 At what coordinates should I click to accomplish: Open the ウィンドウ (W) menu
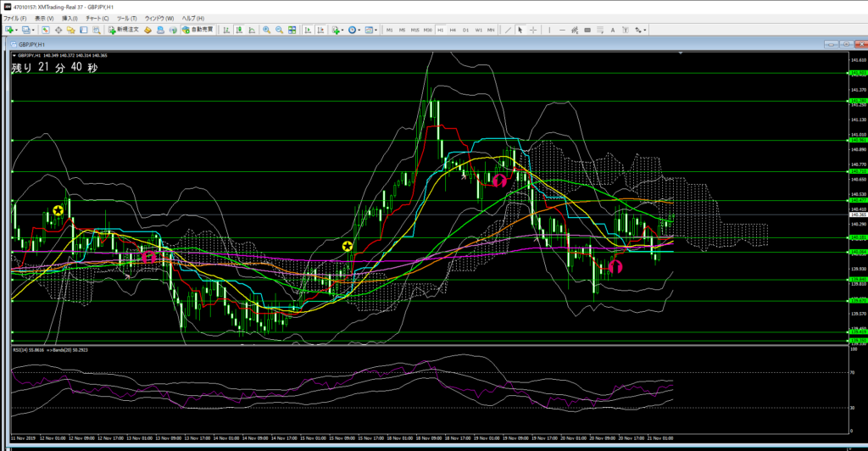pos(159,19)
